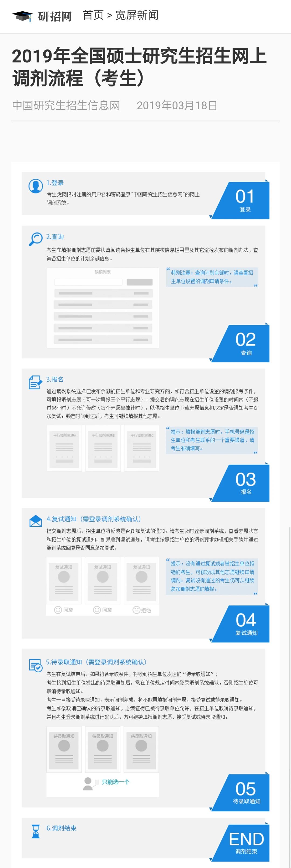Viewport: 291px width, 868px height.
Task: Click the hourglass icon beside 6.调剂结束
Action: point(35,831)
